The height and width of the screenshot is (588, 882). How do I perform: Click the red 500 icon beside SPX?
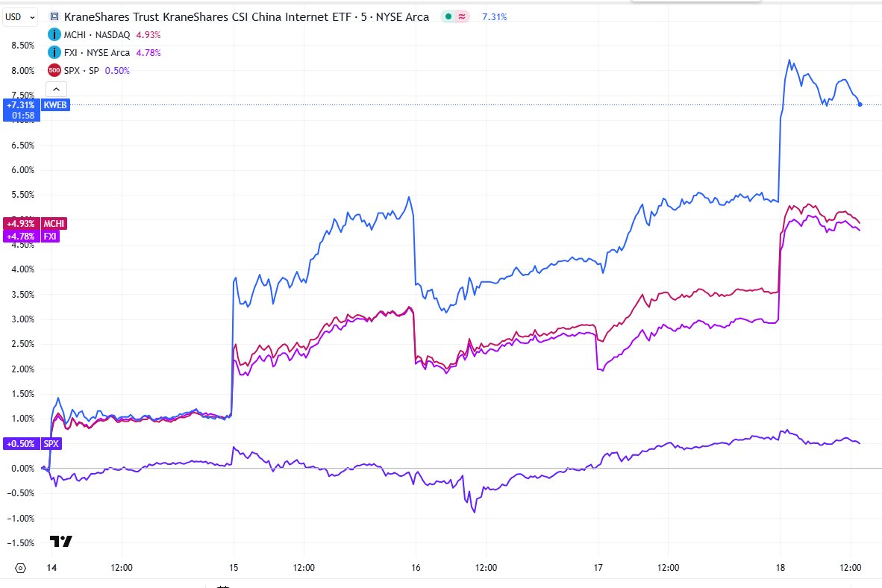pos(54,70)
